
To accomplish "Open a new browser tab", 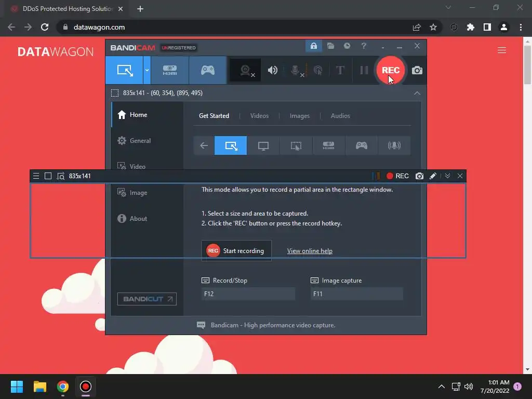I will point(140,9).
